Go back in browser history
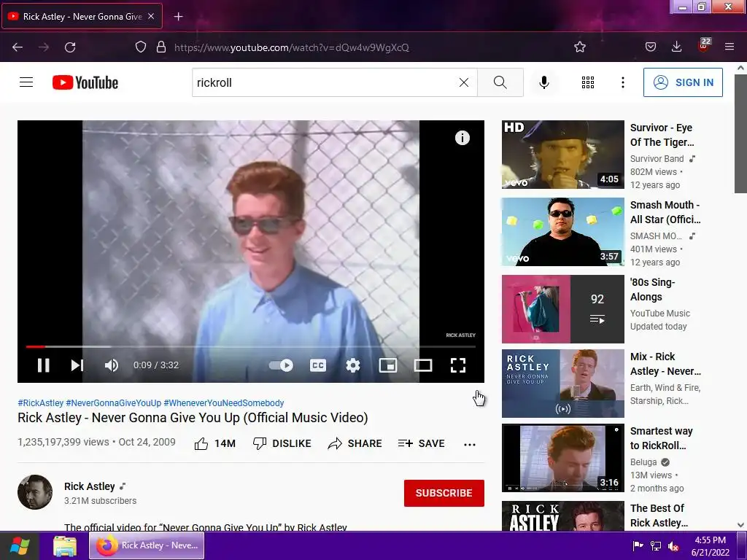This screenshot has height=560, width=747. [18, 47]
